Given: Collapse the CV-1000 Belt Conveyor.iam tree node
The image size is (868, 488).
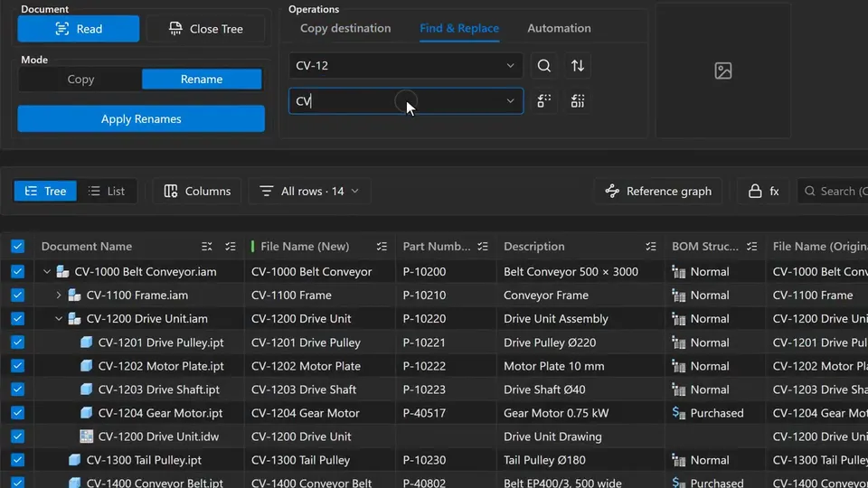Looking at the screenshot, I should [46, 271].
